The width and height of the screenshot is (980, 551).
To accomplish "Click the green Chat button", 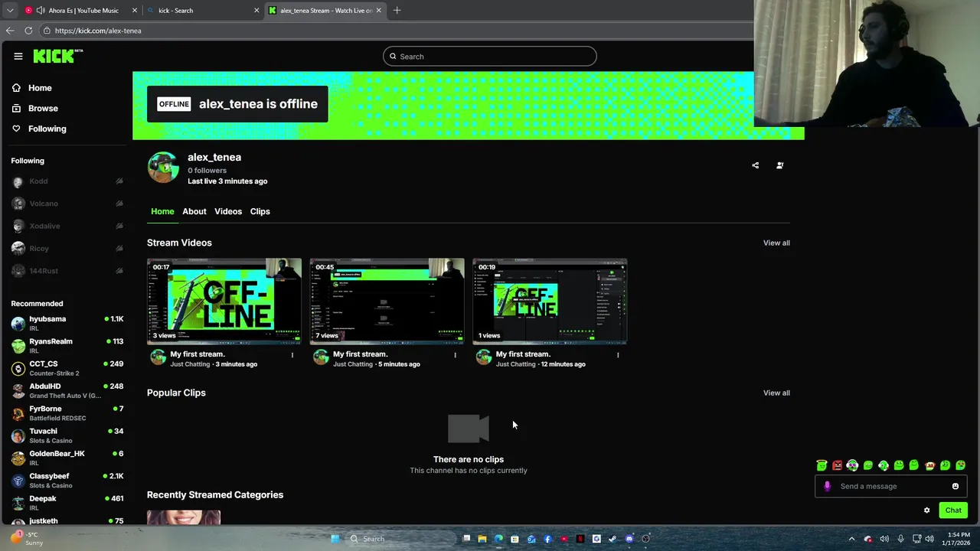I will pyautogui.click(x=953, y=510).
